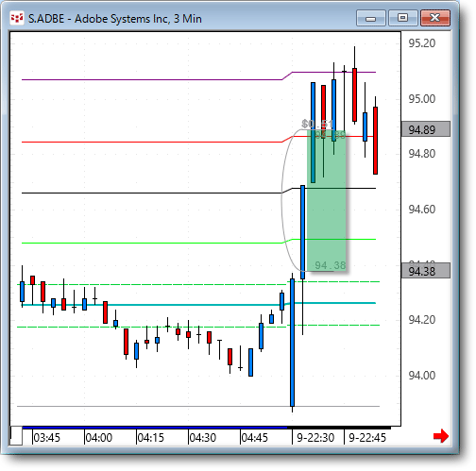Select the 94.38 price marker on scale
The width and height of the screenshot is (476, 471).
[426, 271]
